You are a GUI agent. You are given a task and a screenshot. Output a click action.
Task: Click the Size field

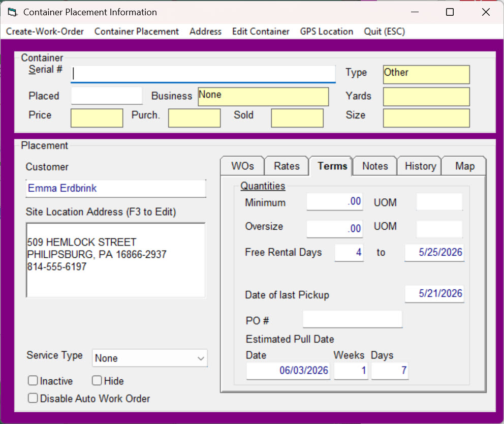pos(426,118)
